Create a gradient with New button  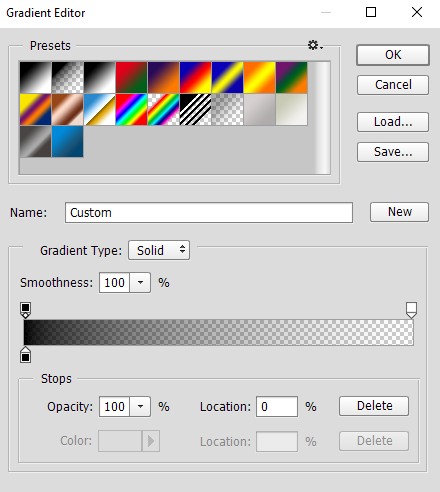pyautogui.click(x=399, y=212)
